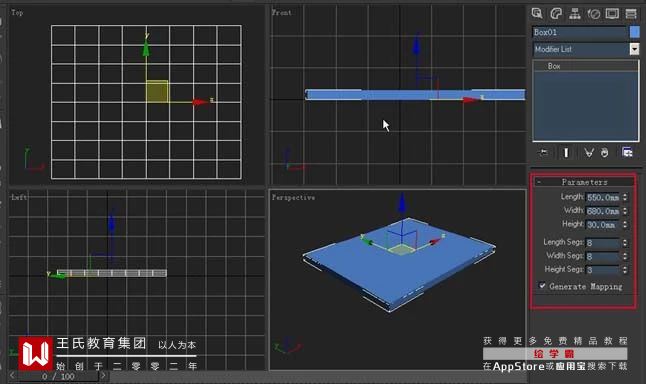Open the Modifier List dropdown
646x384 pixels.
point(634,49)
